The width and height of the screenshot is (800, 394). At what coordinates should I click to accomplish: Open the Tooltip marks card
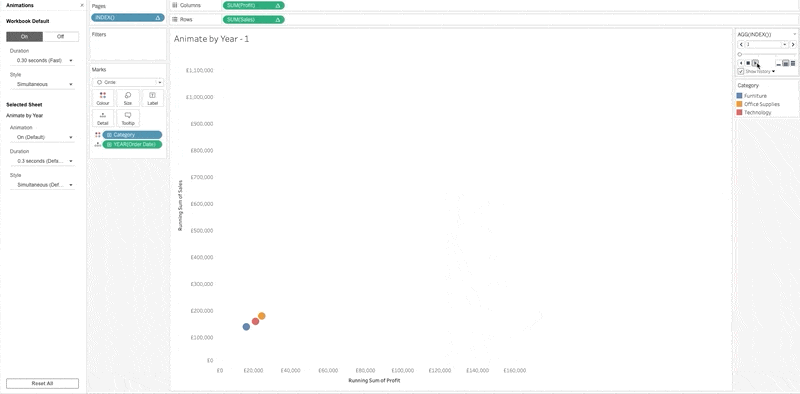click(x=128, y=119)
